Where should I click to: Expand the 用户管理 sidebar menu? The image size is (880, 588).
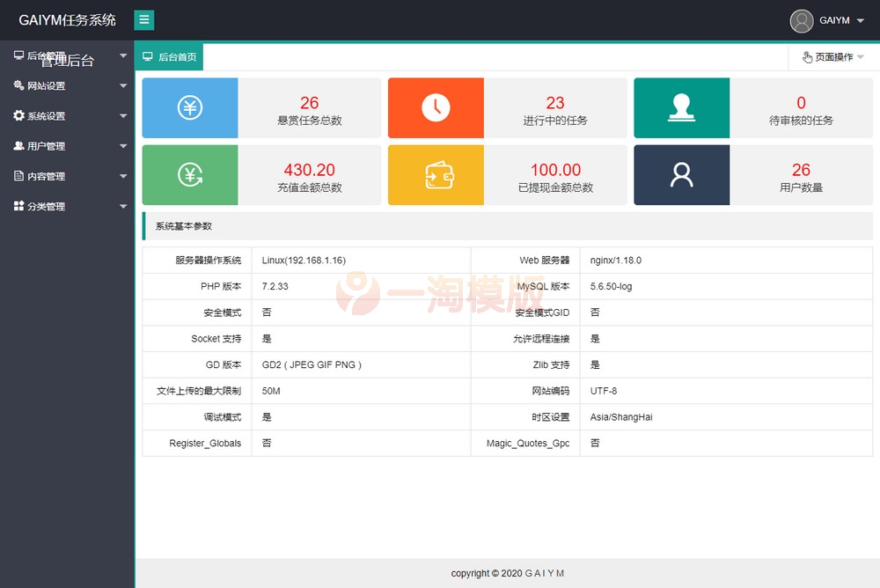click(68, 145)
